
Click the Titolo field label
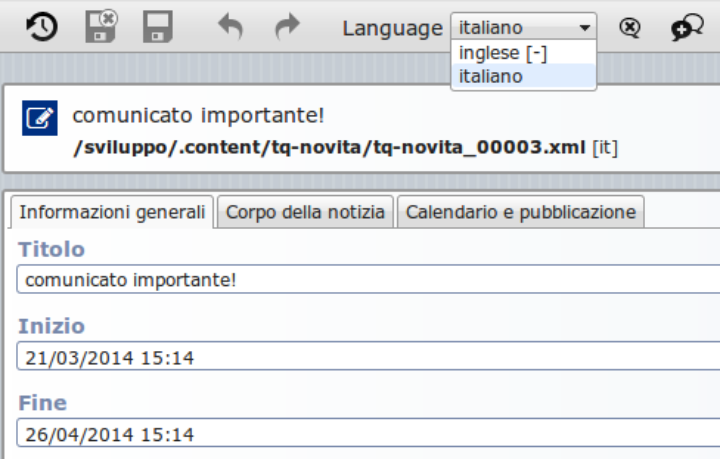point(51,250)
